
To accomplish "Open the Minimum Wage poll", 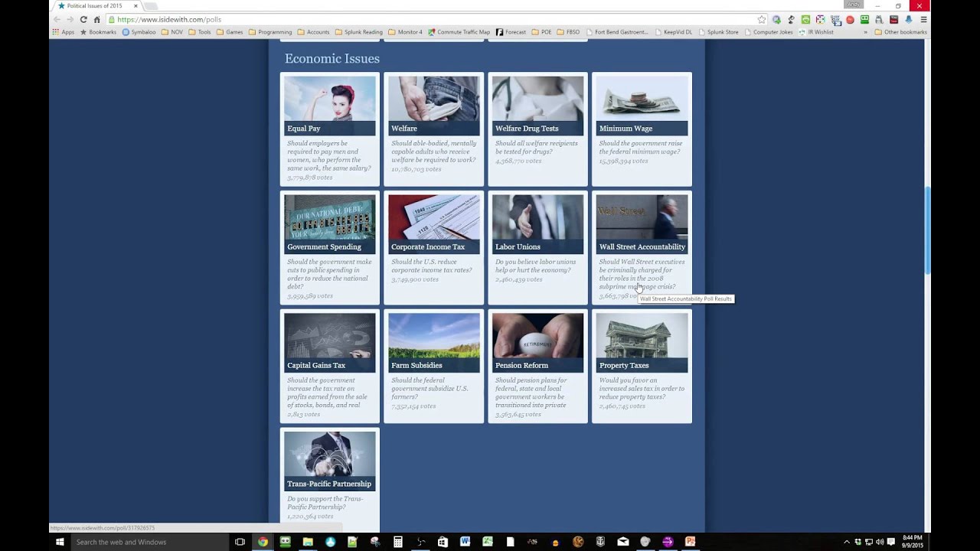I will (642, 129).
